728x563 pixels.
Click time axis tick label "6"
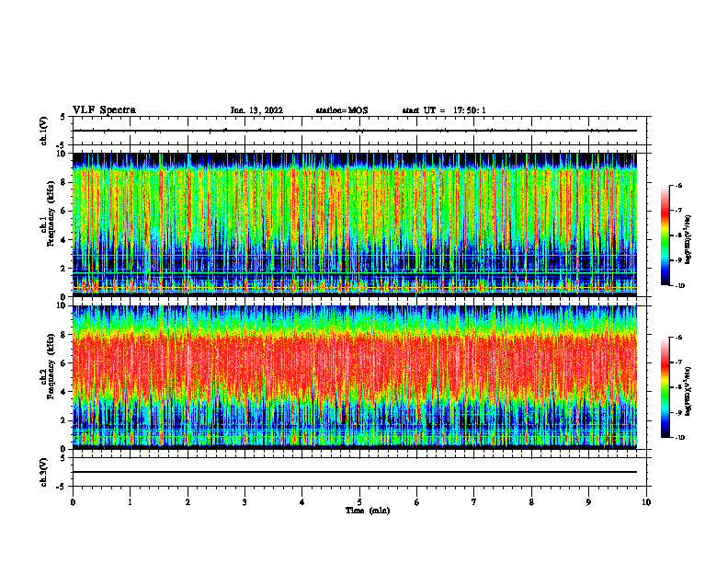[417, 502]
